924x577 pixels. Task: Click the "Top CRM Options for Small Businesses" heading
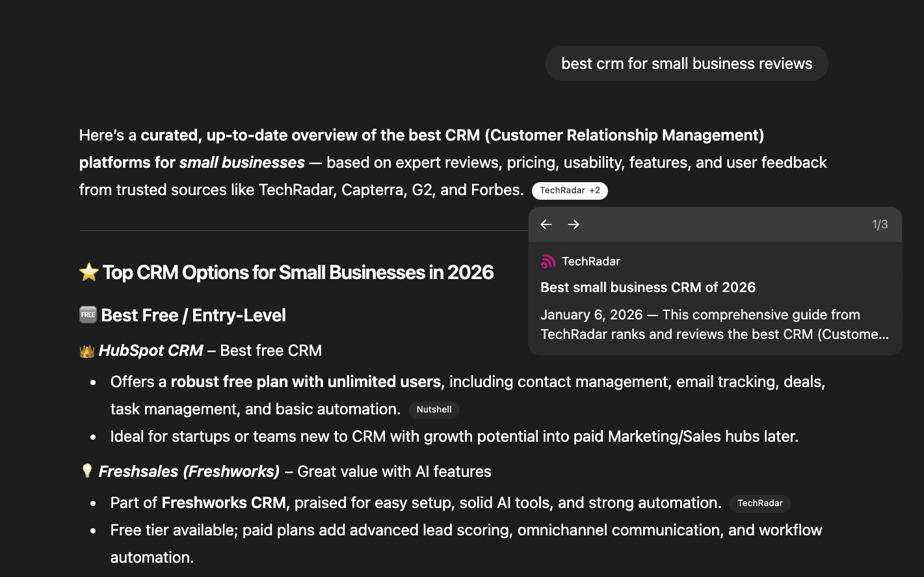pos(298,272)
